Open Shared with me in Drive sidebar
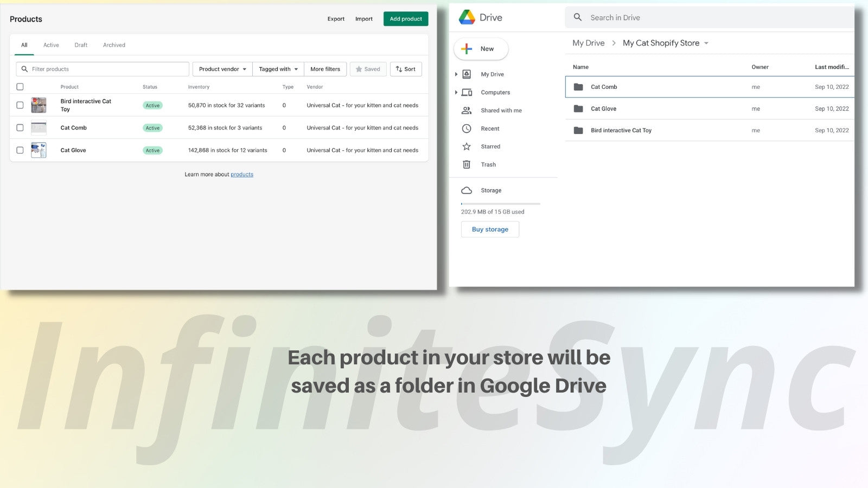 click(x=501, y=110)
